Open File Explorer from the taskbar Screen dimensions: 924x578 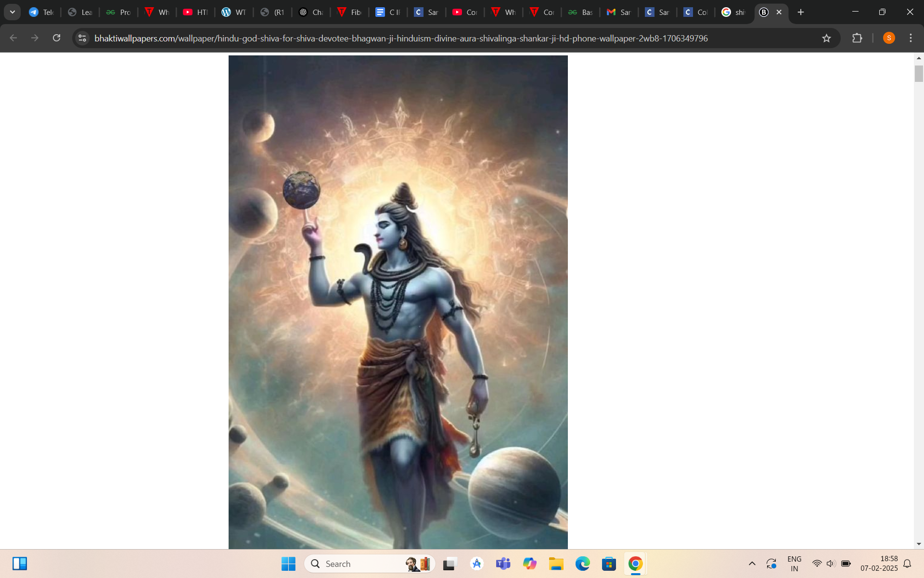(556, 564)
